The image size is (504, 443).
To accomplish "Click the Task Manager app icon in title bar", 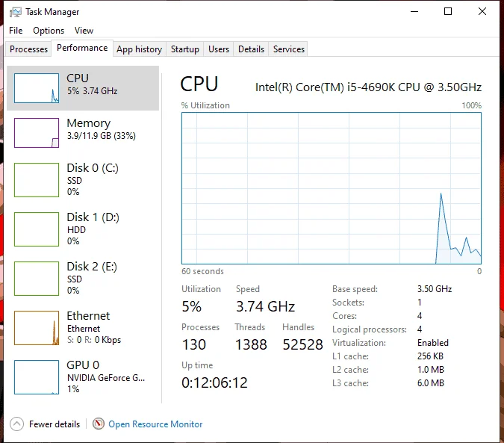I will (16, 12).
